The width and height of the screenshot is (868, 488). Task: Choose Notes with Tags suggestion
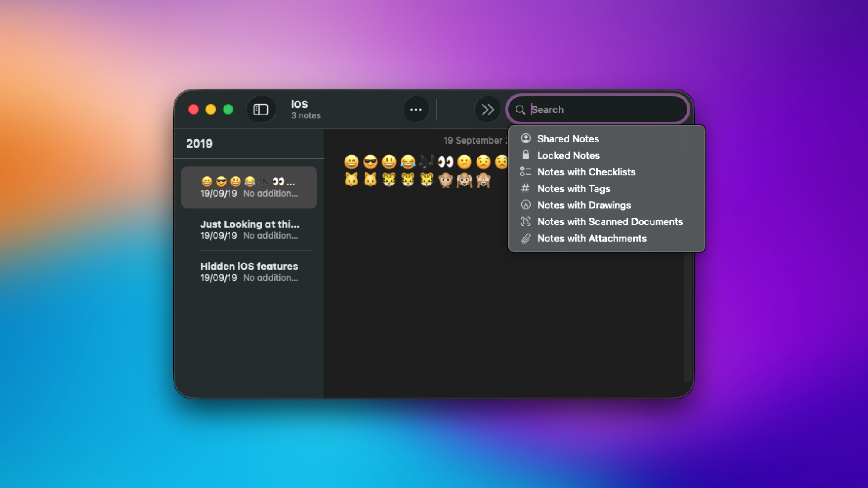coord(606,188)
